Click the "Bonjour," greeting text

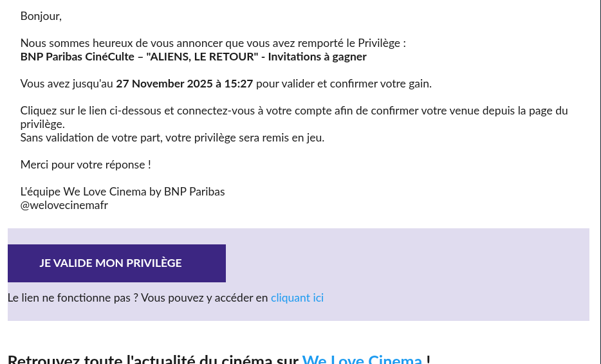[41, 16]
